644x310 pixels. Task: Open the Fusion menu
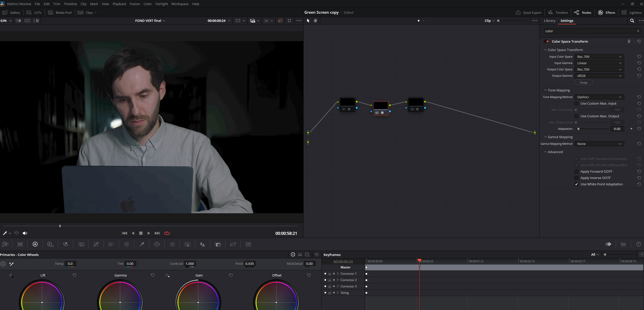pyautogui.click(x=135, y=4)
